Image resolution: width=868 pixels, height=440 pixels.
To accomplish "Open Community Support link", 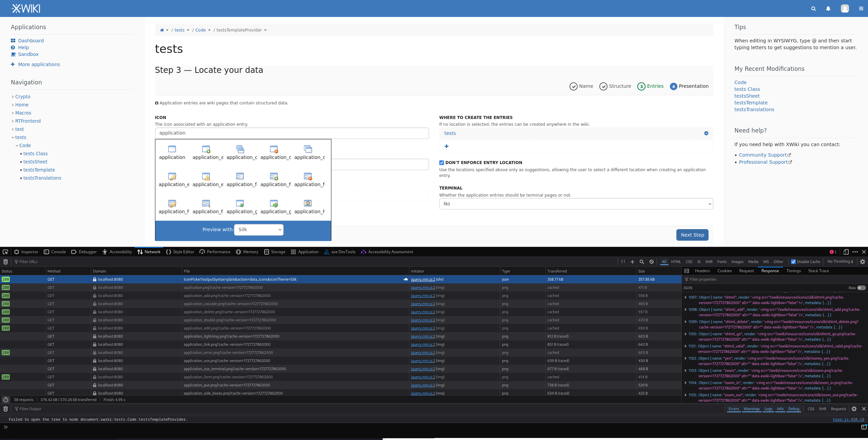I will pos(763,155).
